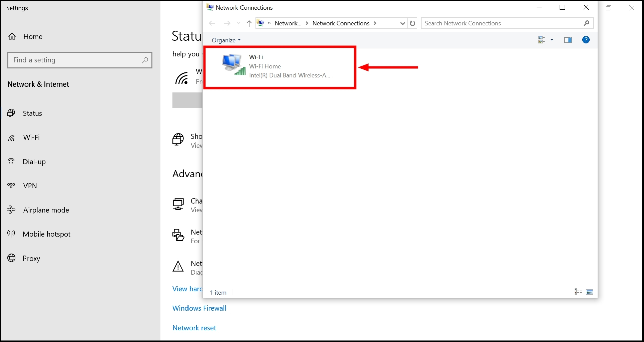Expand the view options dropdown arrow

[x=552, y=40]
